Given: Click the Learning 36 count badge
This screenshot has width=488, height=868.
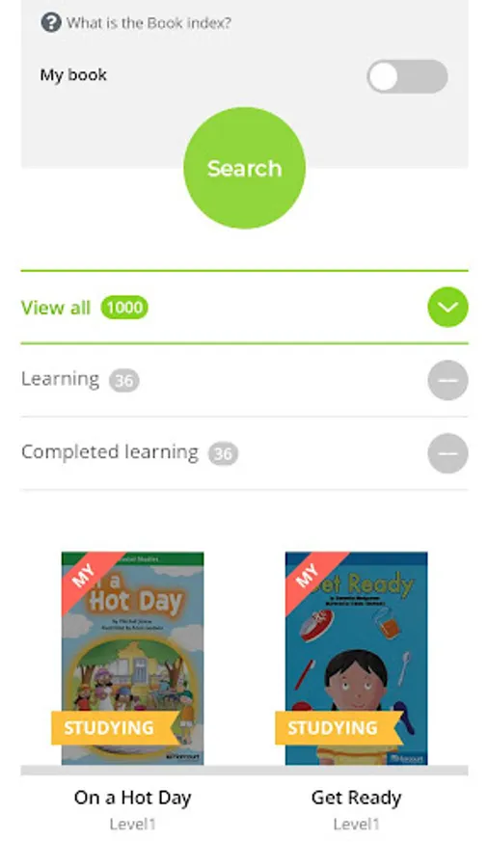Looking at the screenshot, I should (124, 381).
